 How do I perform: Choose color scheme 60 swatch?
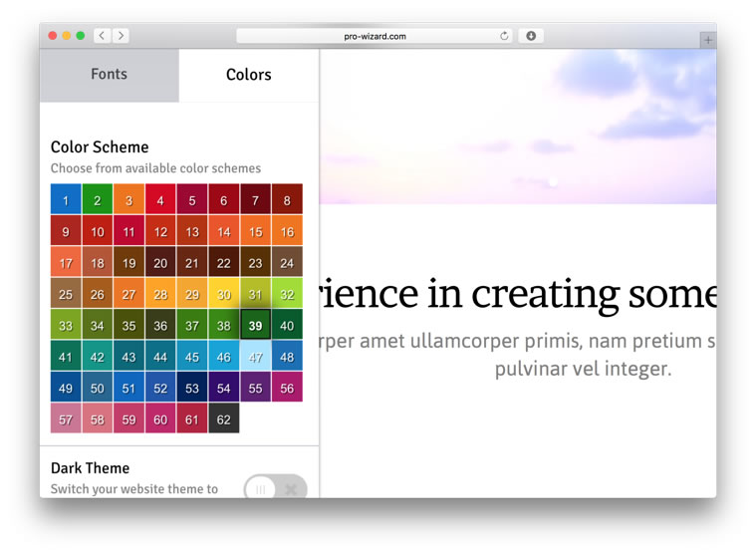[x=160, y=418]
